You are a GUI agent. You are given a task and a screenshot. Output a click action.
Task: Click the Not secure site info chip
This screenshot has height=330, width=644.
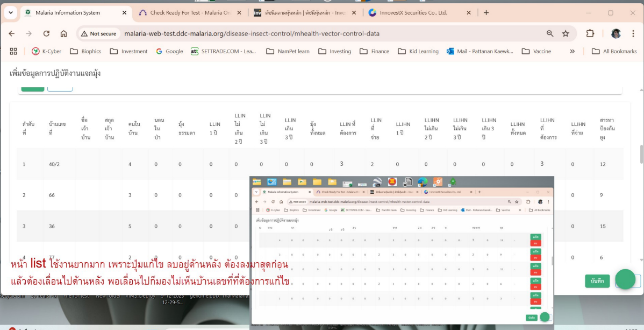[98, 33]
